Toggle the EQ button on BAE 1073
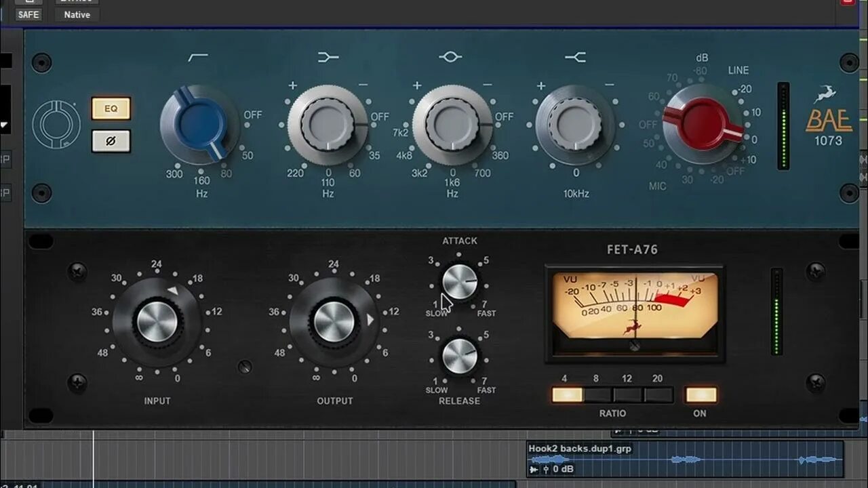 coord(111,108)
